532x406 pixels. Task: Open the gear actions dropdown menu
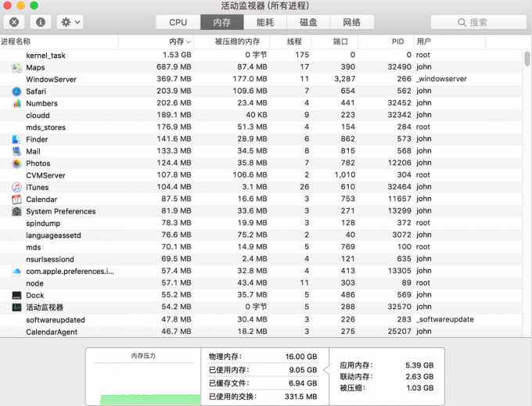tap(70, 23)
